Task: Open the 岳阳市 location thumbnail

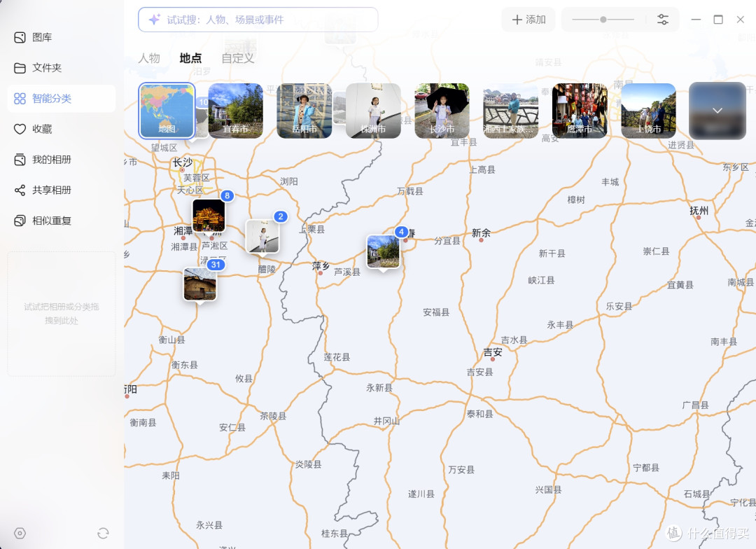Action: click(304, 111)
